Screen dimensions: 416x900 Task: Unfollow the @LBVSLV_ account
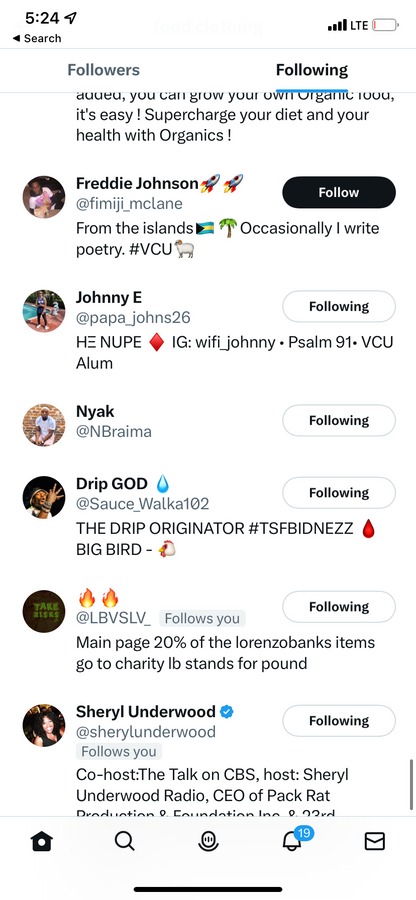click(339, 607)
